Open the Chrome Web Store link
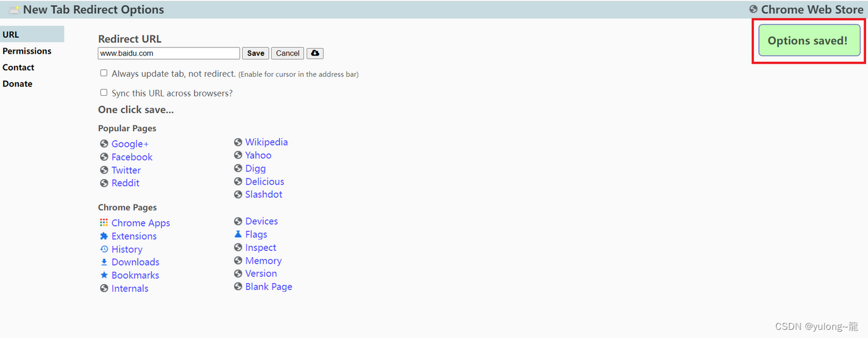This screenshot has height=338, width=868. [812, 9]
